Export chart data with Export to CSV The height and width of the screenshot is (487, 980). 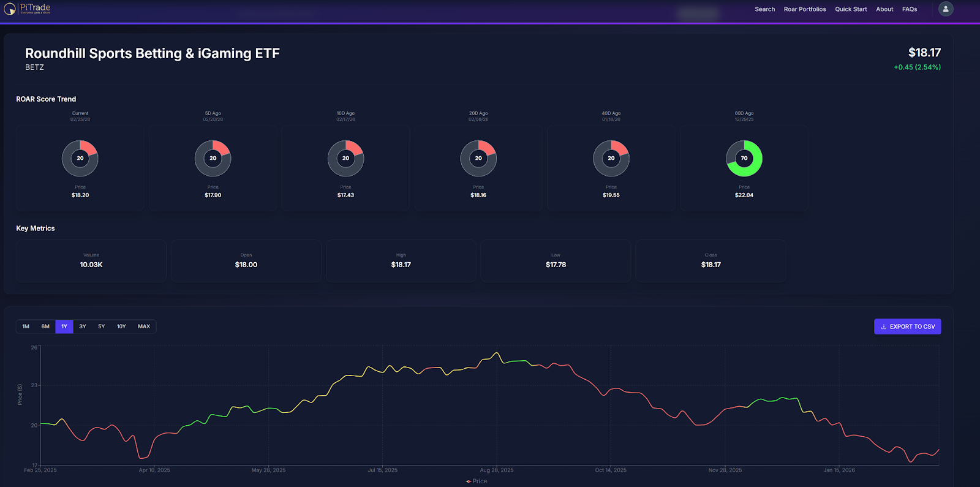[x=908, y=327]
